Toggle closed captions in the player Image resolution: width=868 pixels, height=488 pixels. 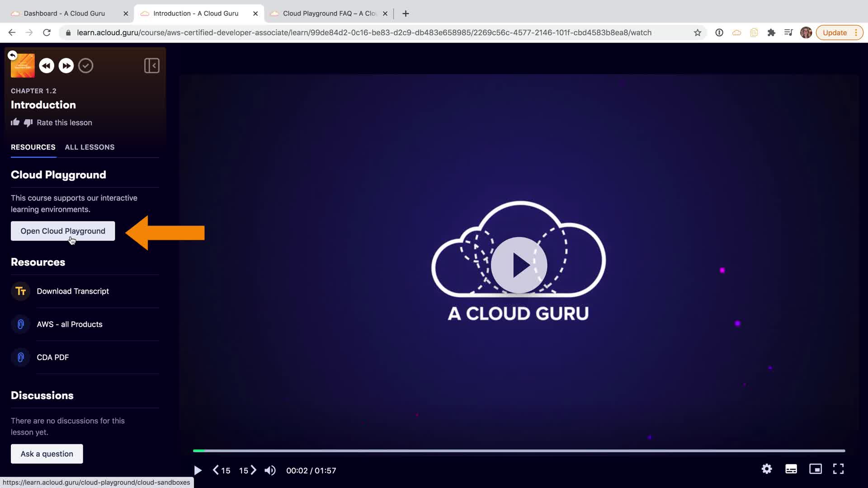(791, 469)
